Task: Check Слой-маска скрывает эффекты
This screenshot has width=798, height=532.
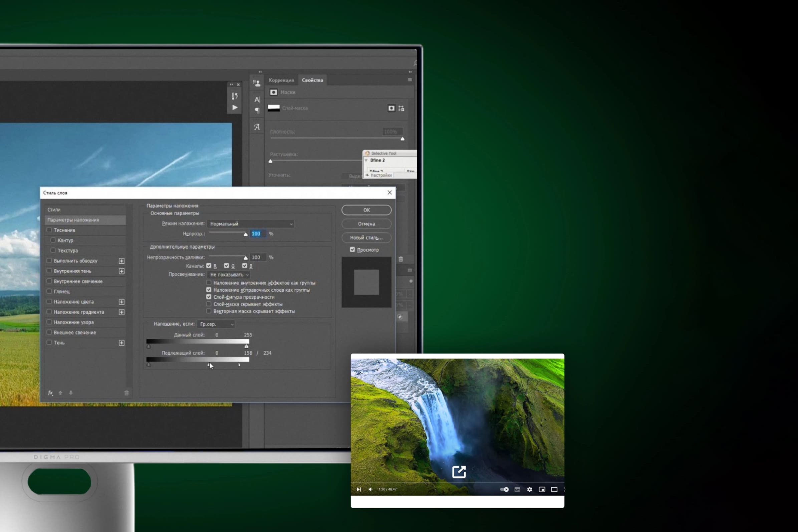Action: (x=209, y=304)
